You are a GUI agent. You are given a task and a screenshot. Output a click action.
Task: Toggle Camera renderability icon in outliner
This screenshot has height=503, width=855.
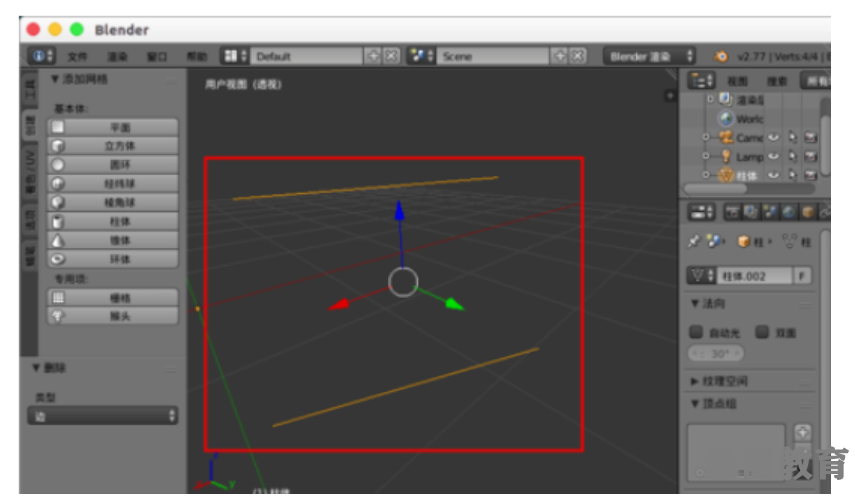(811, 137)
